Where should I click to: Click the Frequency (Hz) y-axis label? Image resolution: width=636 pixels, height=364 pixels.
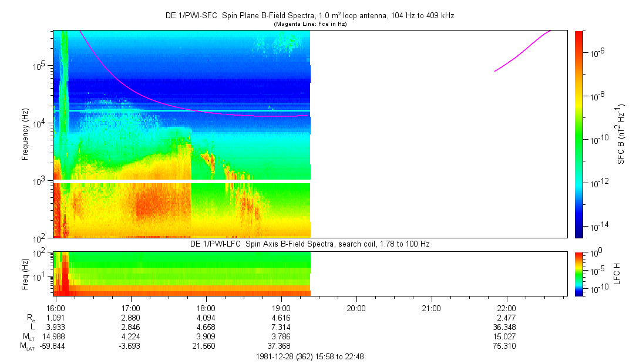click(25, 134)
